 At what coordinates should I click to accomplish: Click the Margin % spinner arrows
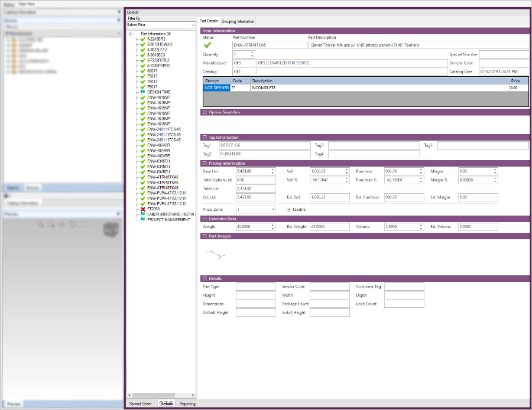(x=495, y=180)
